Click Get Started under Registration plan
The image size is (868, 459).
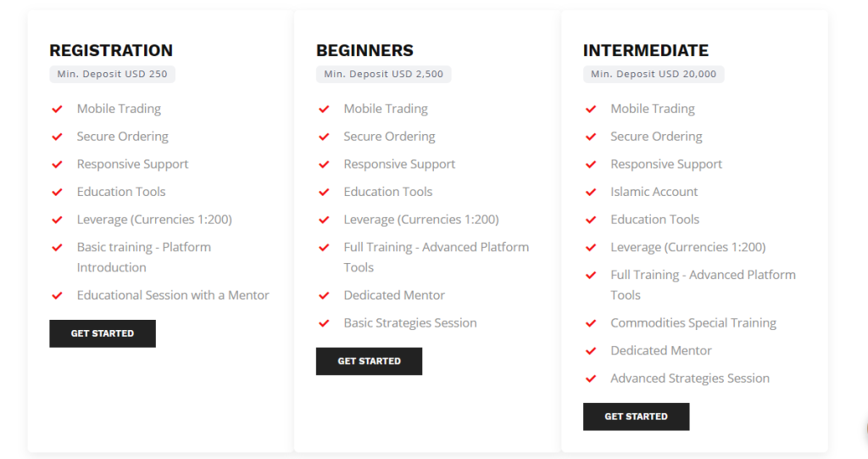coord(103,333)
